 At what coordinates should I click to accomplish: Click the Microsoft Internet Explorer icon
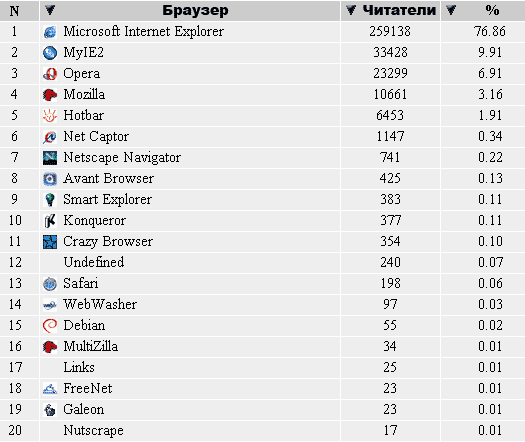tap(50, 32)
